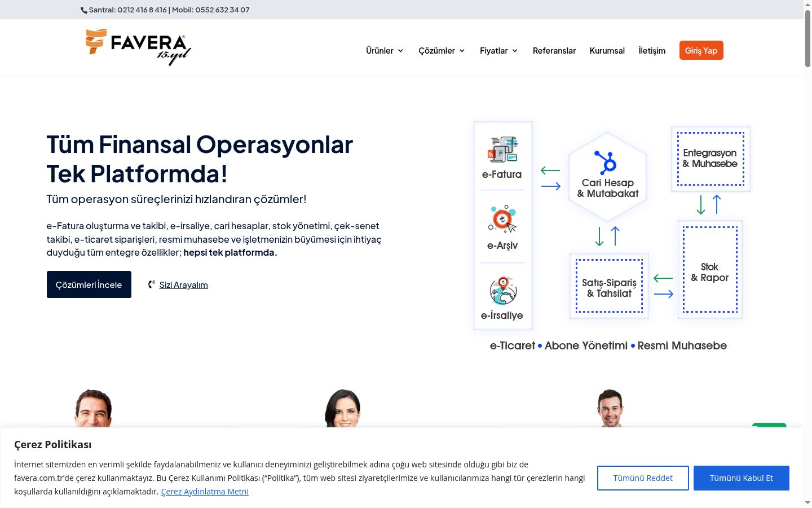
Task: Click the Stok & Rapor box
Action: coord(710,270)
